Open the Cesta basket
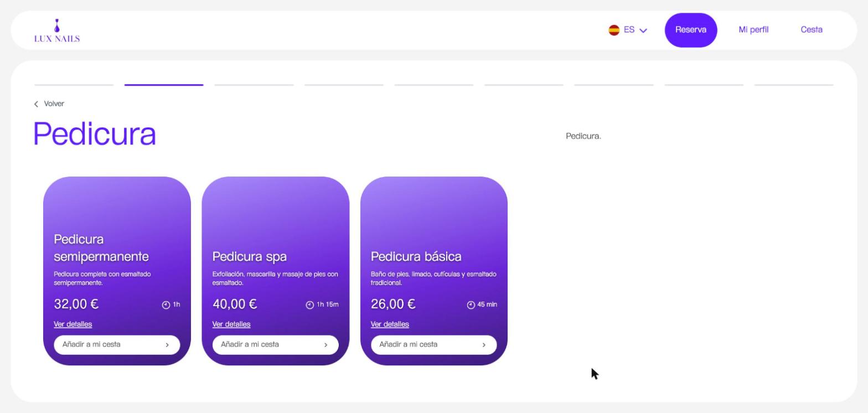This screenshot has height=413, width=868. click(812, 30)
